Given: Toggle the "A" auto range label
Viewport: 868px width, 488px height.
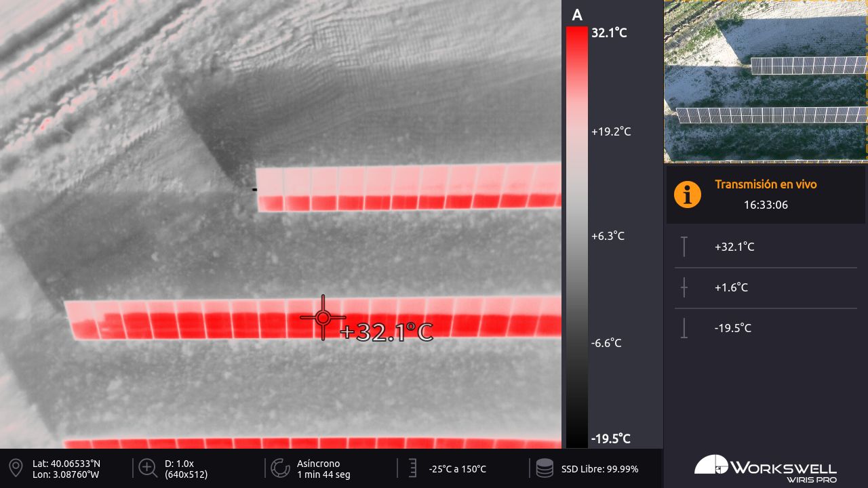Looking at the screenshot, I should (x=577, y=15).
